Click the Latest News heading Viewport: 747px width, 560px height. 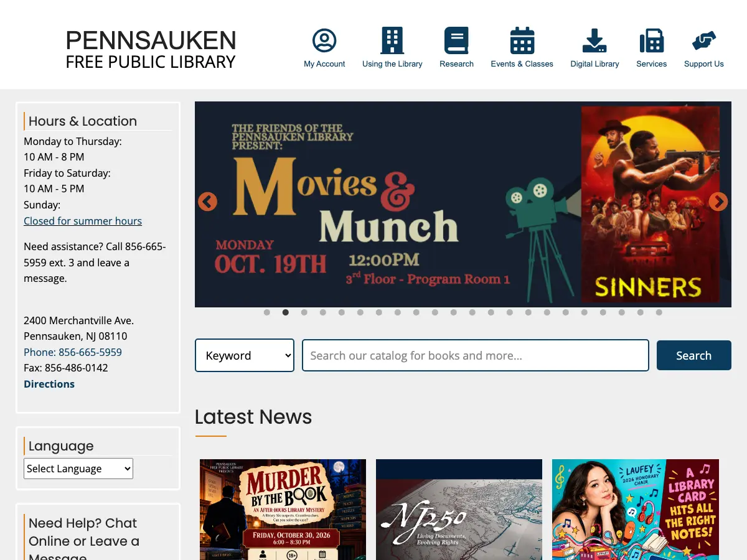[253, 417]
